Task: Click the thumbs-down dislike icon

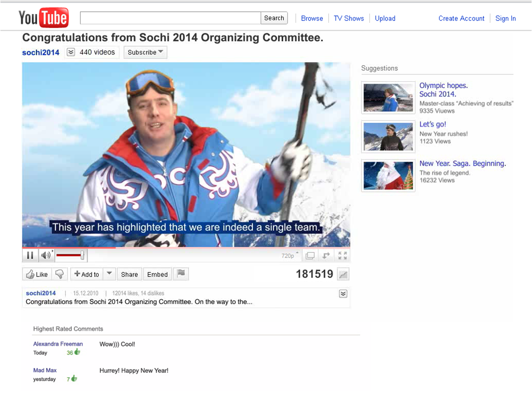Action: click(x=59, y=274)
